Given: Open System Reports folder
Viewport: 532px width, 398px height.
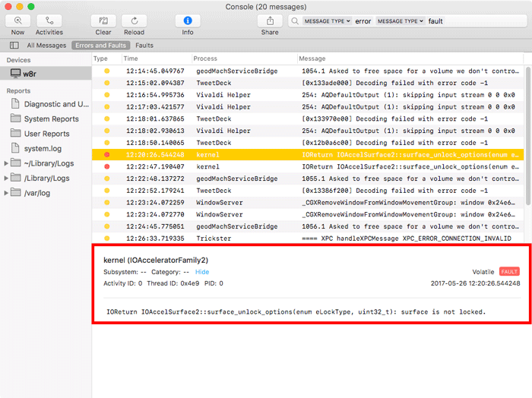Looking at the screenshot, I should tap(45, 118).
